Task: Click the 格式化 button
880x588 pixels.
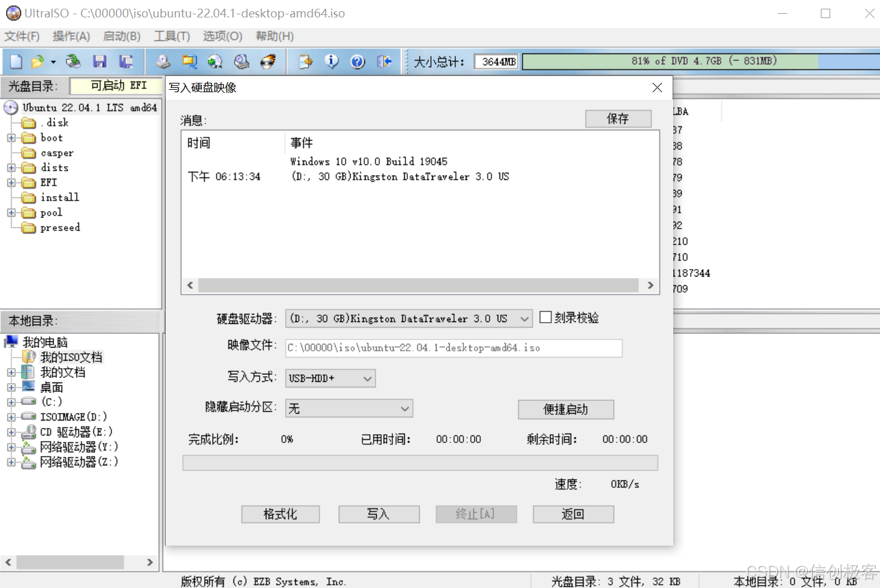Action: tap(280, 514)
